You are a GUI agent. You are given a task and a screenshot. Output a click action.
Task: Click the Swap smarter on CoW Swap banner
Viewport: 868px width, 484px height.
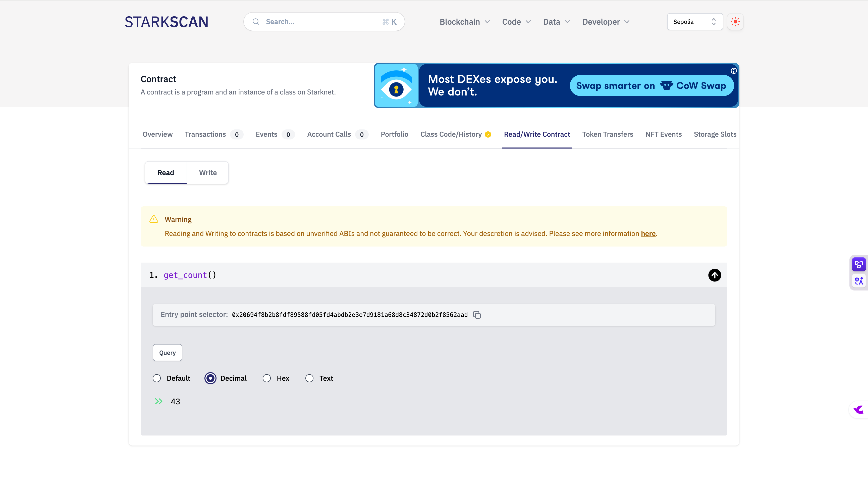tap(651, 86)
